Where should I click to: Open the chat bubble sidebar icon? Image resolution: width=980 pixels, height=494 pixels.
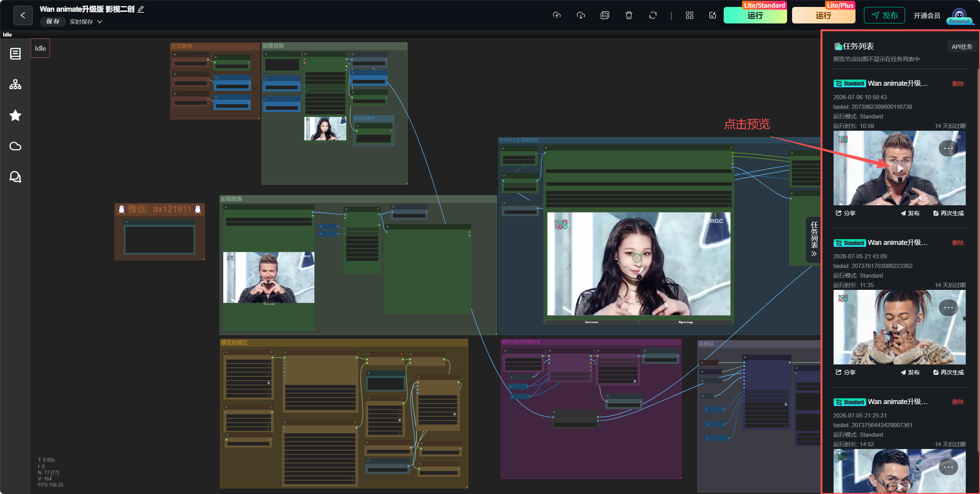point(15,177)
